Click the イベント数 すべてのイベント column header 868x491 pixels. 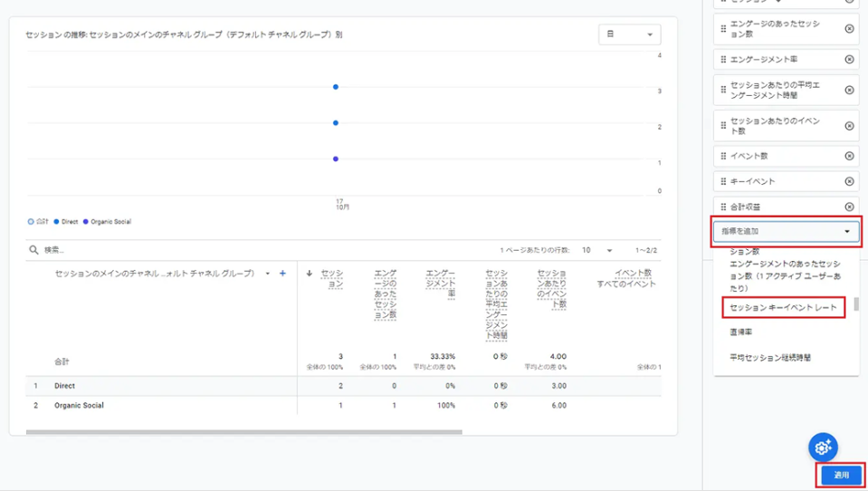(626, 279)
